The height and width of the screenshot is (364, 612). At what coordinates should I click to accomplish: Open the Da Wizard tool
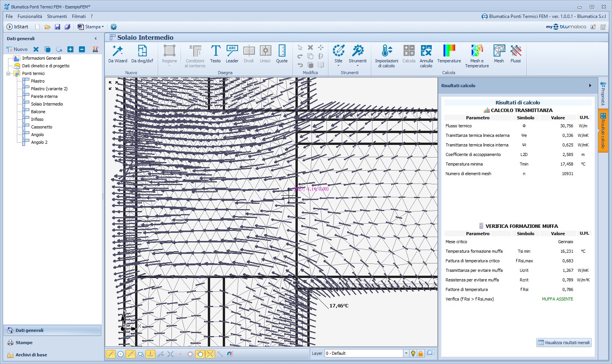pyautogui.click(x=118, y=54)
